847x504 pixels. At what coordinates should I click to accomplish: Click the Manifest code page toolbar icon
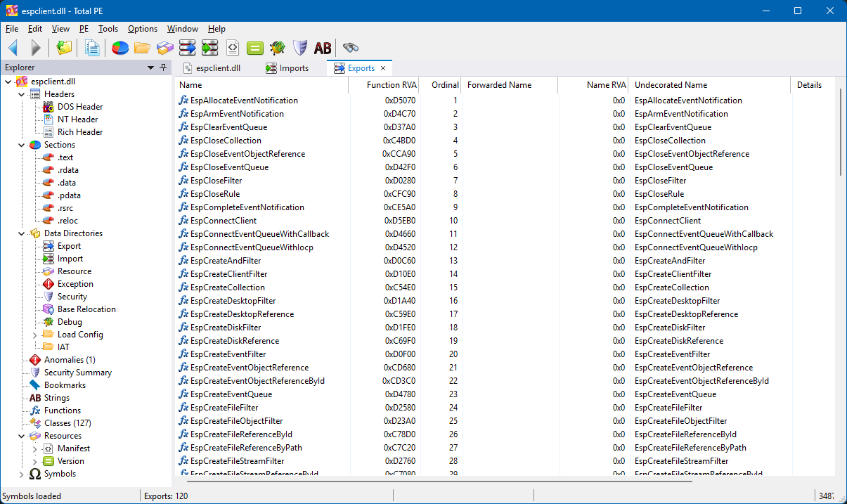(233, 48)
